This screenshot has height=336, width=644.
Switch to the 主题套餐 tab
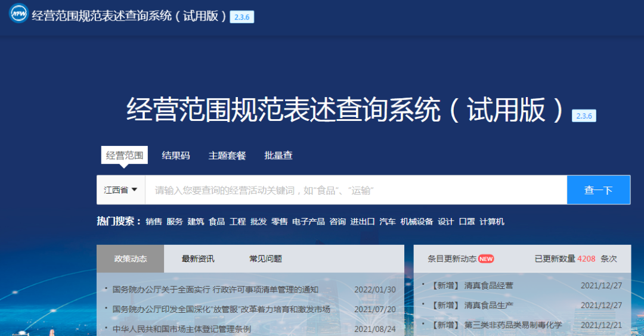click(227, 155)
